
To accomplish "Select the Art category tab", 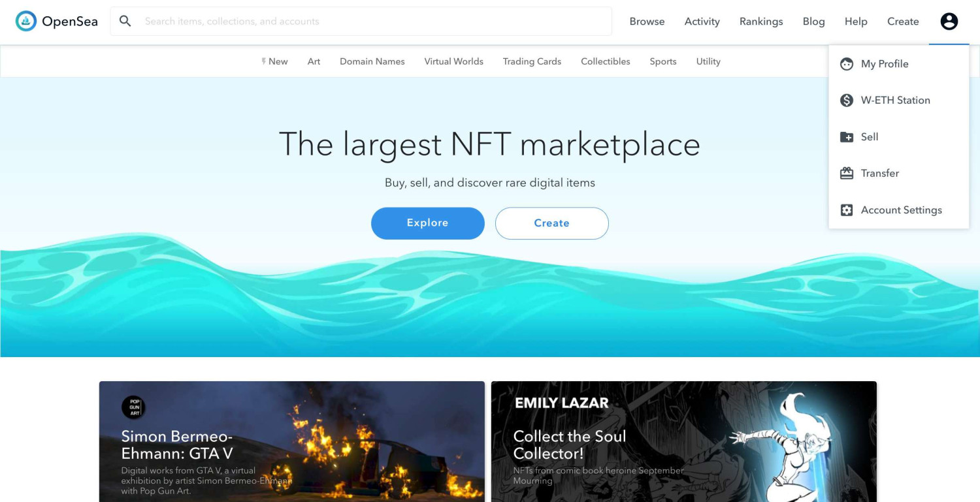I will point(314,61).
